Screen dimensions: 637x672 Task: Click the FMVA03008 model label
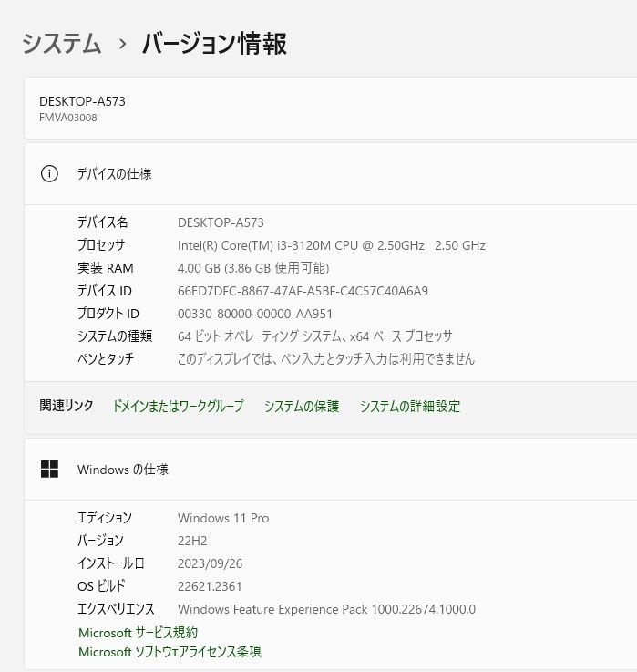(68, 118)
